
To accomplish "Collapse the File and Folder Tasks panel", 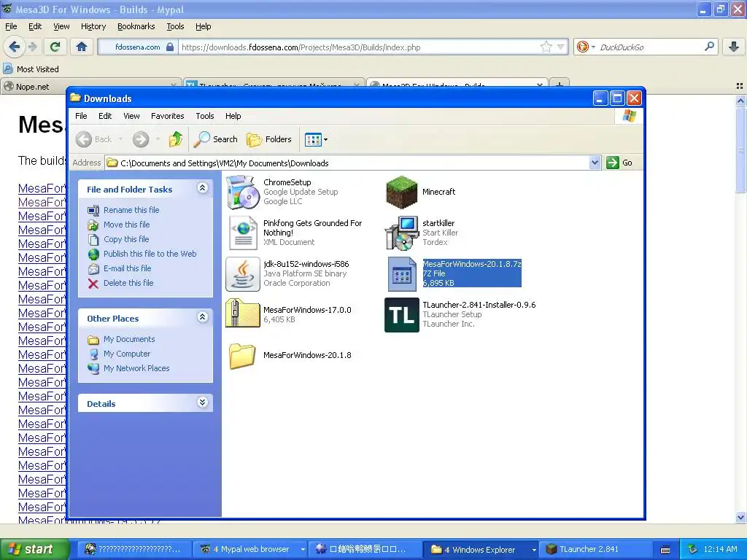I will 203,188.
